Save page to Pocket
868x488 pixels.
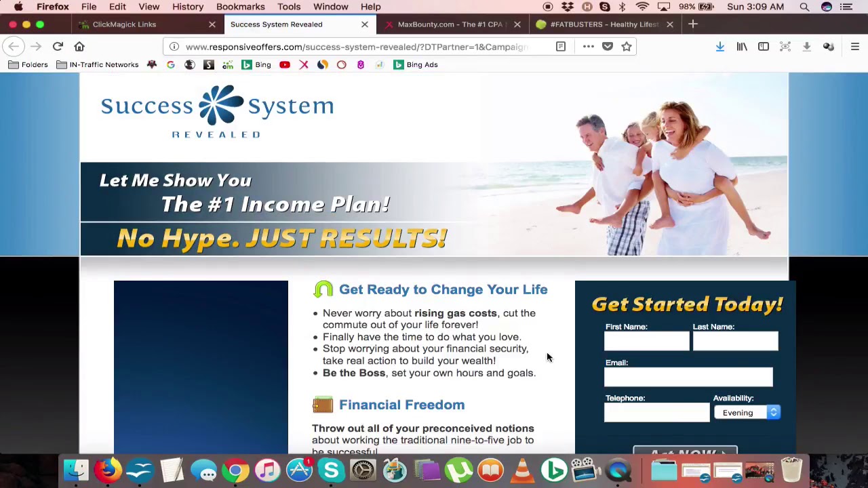608,47
